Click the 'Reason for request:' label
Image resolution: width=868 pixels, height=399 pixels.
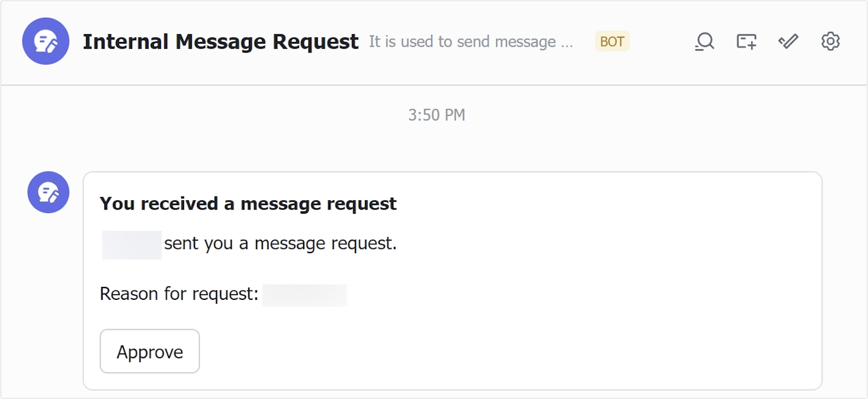(x=179, y=293)
